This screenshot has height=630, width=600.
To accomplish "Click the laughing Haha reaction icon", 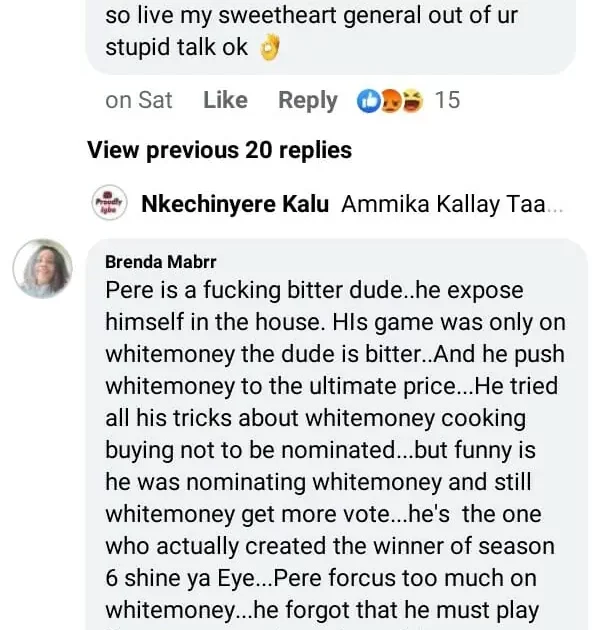I will [413, 100].
